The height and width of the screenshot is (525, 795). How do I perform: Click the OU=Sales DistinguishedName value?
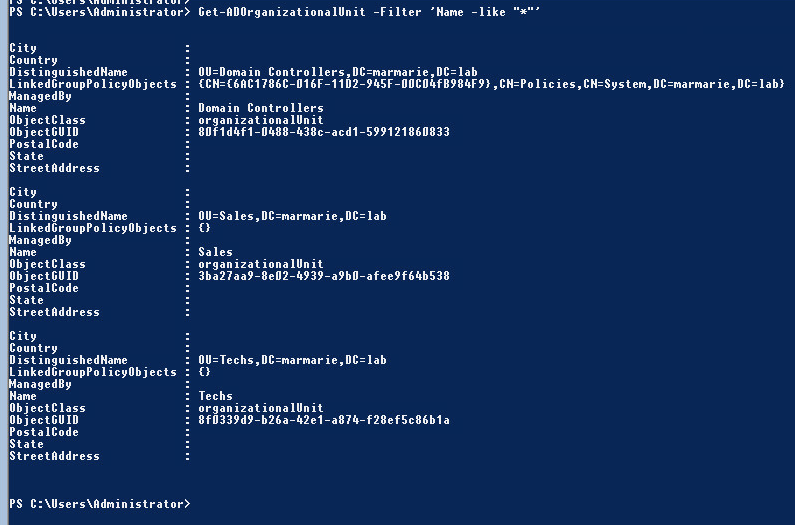coord(292,216)
